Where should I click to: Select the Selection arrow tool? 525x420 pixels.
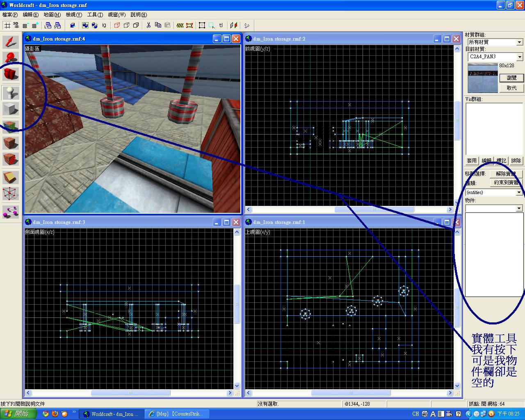point(11,42)
